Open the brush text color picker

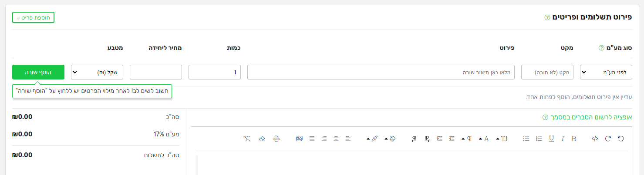click(x=372, y=139)
